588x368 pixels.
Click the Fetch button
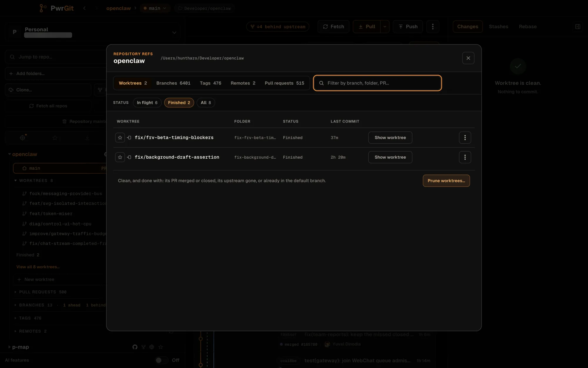pyautogui.click(x=333, y=26)
